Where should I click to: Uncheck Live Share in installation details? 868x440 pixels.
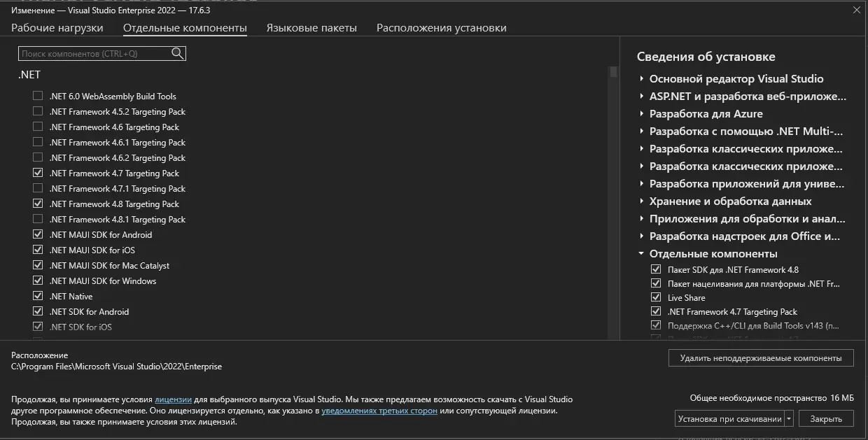click(656, 297)
